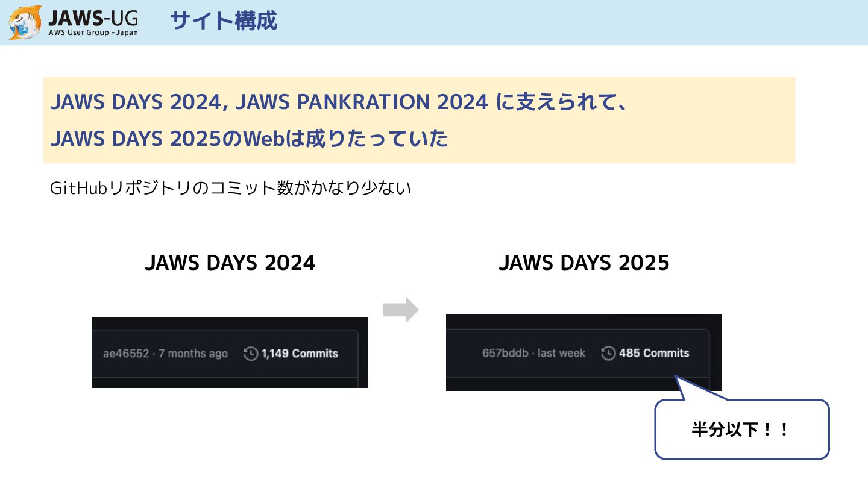Open the 485 Commits link
868x488 pixels.
point(654,353)
